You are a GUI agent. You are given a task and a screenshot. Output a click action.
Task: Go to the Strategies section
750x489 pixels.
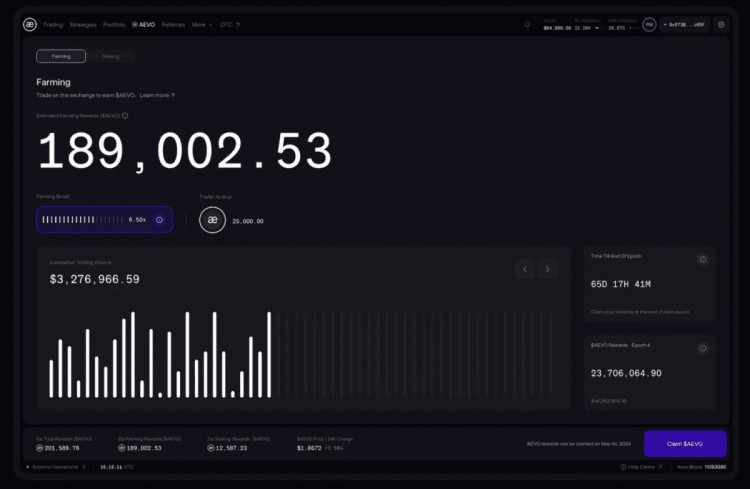pos(83,24)
